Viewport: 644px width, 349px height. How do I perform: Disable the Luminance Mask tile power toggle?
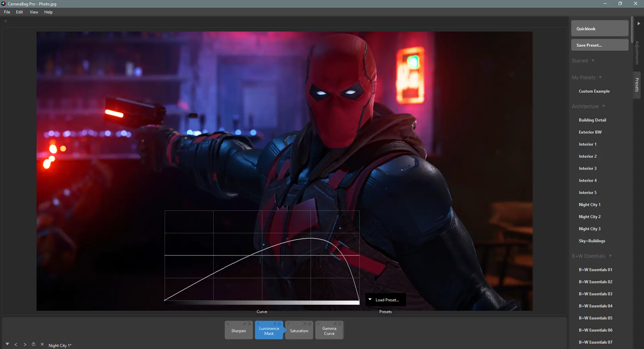(279, 324)
